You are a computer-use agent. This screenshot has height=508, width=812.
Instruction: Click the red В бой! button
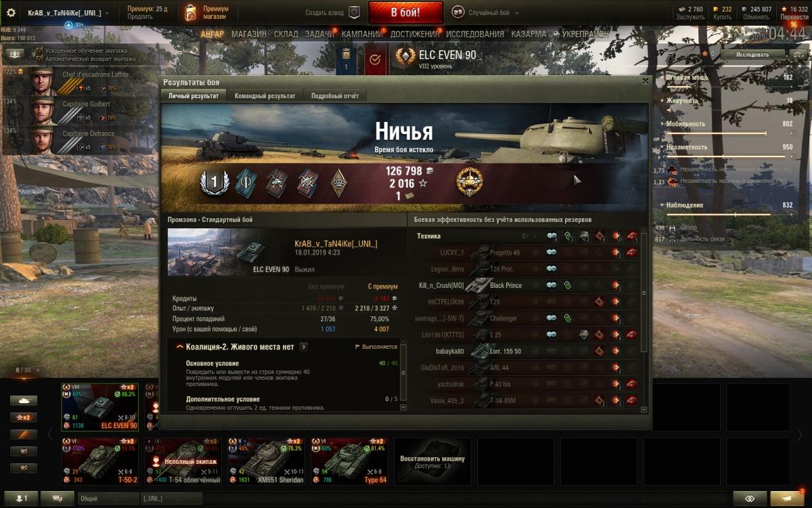(406, 12)
